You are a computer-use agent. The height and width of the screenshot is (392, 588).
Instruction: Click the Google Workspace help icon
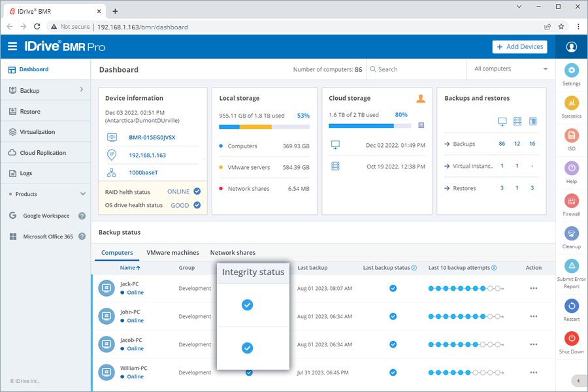click(82, 216)
